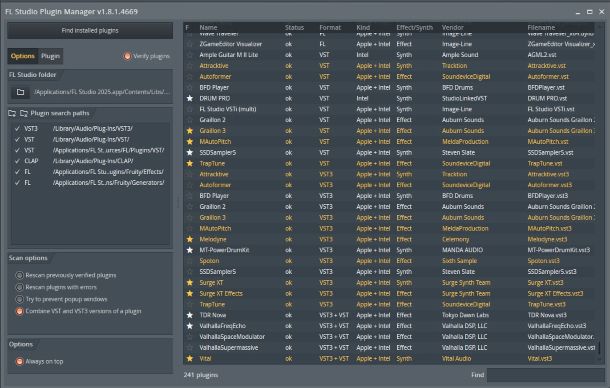Toggle the Always on top option

19,362
